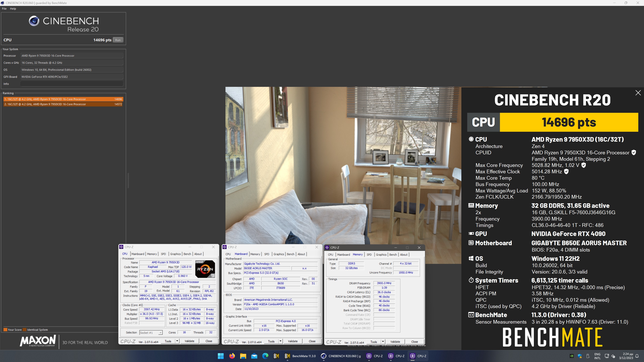Open SPD tab in CPU-Z Memory window

[x=369, y=255]
